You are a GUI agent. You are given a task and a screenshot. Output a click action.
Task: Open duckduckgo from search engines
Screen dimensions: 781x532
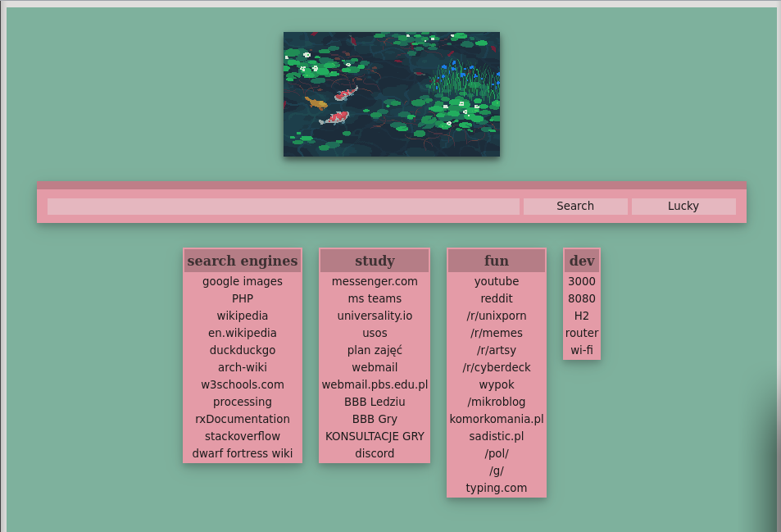pos(242,350)
